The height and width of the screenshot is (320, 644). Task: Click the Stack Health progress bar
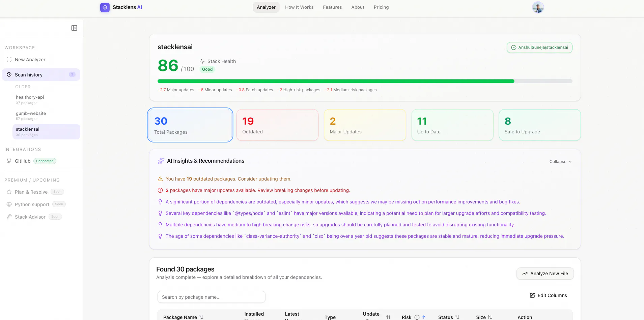365,81
